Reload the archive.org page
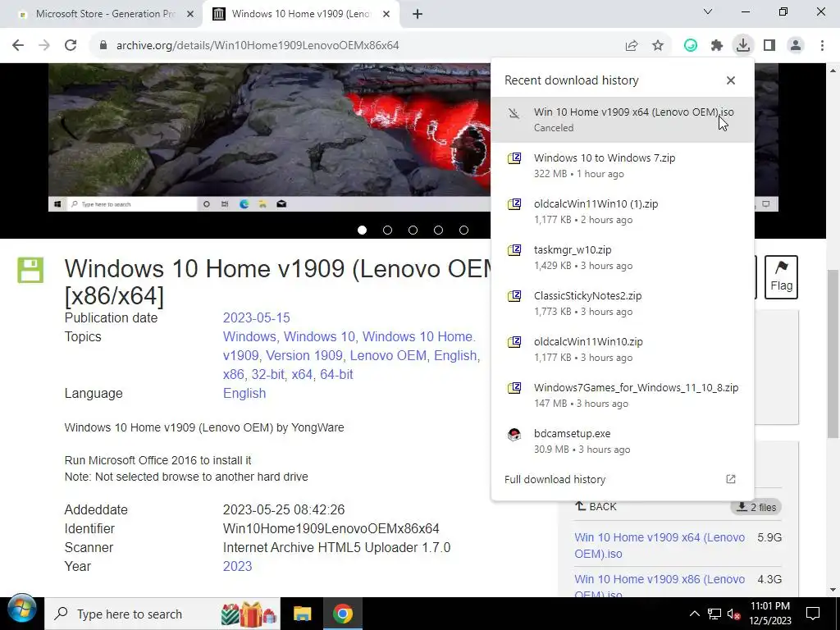The height and width of the screenshot is (630, 840). click(71, 46)
